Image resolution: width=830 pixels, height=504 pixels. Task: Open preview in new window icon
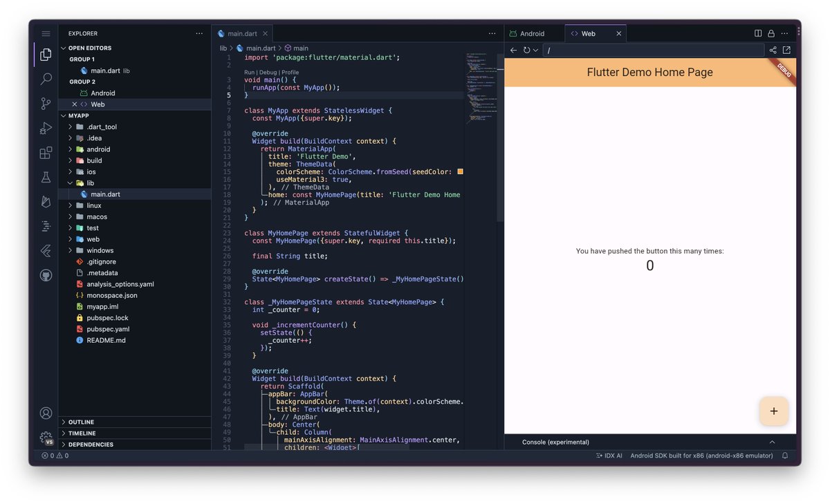point(786,50)
